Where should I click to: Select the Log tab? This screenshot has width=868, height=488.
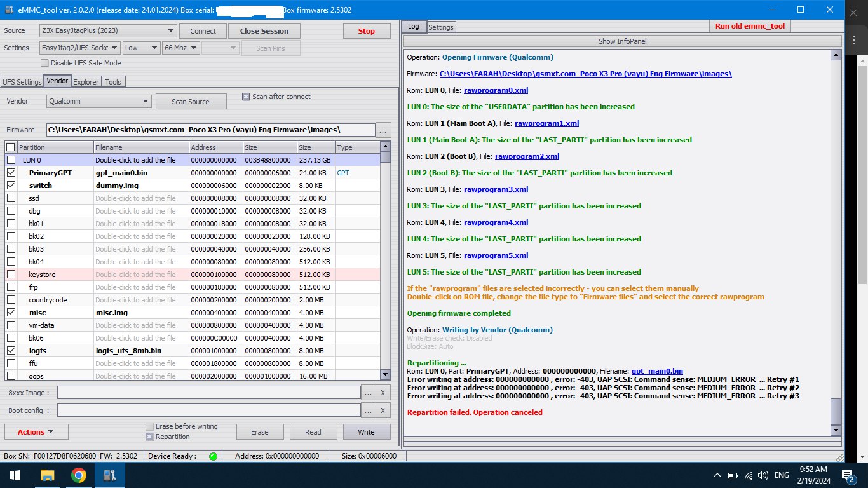(414, 26)
